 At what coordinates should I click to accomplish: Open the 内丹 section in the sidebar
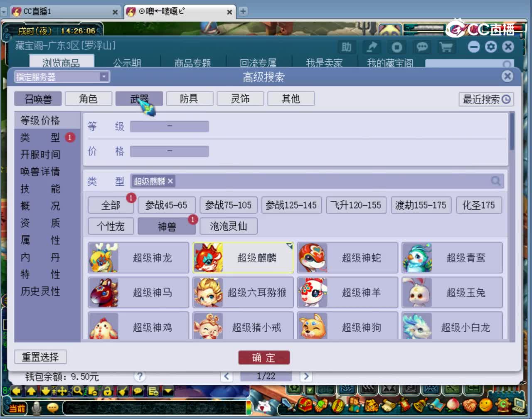point(40,257)
